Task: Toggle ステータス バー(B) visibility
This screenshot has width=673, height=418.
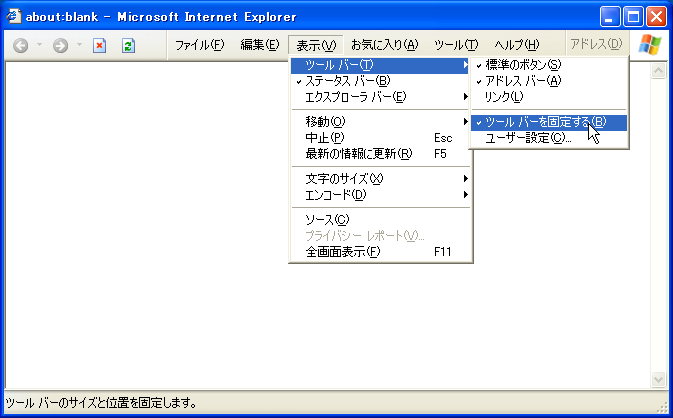Action: [380, 81]
